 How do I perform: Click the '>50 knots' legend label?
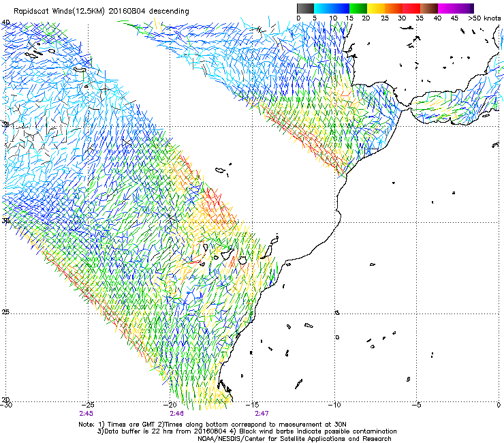tap(484, 18)
